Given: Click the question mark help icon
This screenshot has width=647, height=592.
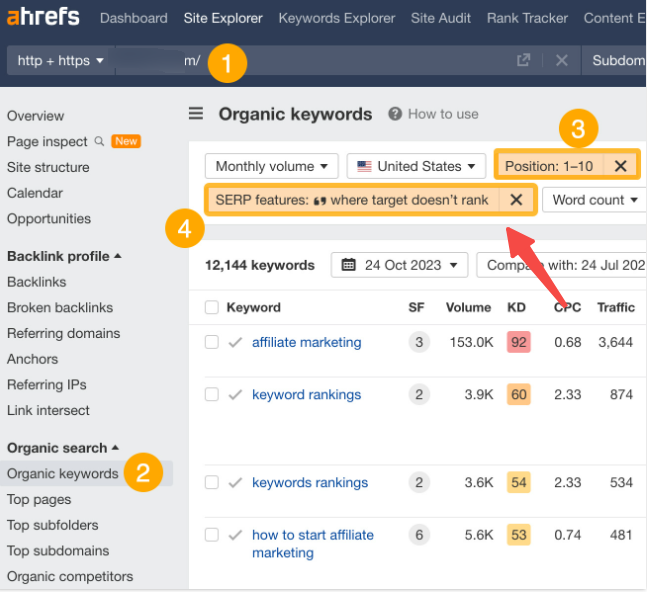Looking at the screenshot, I should pyautogui.click(x=395, y=113).
